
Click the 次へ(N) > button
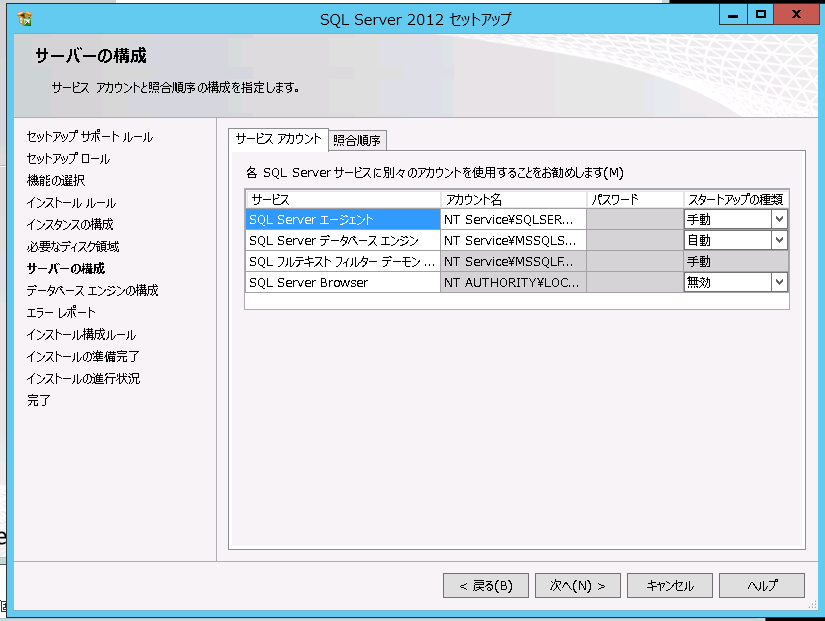[x=578, y=585]
